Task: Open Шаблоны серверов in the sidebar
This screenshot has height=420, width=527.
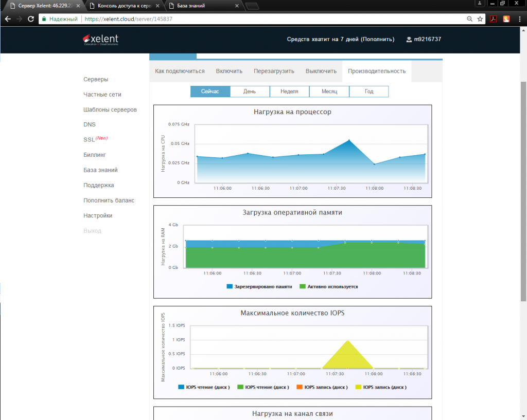Action: pyautogui.click(x=110, y=109)
